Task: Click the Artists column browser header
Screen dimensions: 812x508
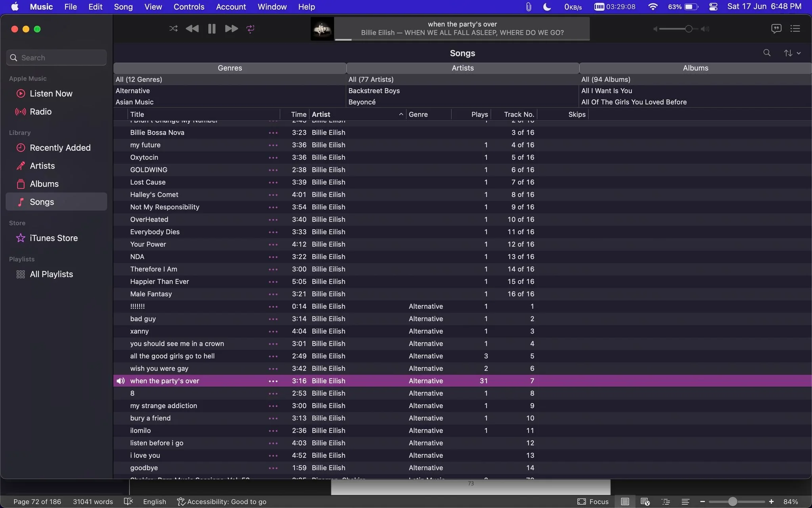Action: click(463, 68)
